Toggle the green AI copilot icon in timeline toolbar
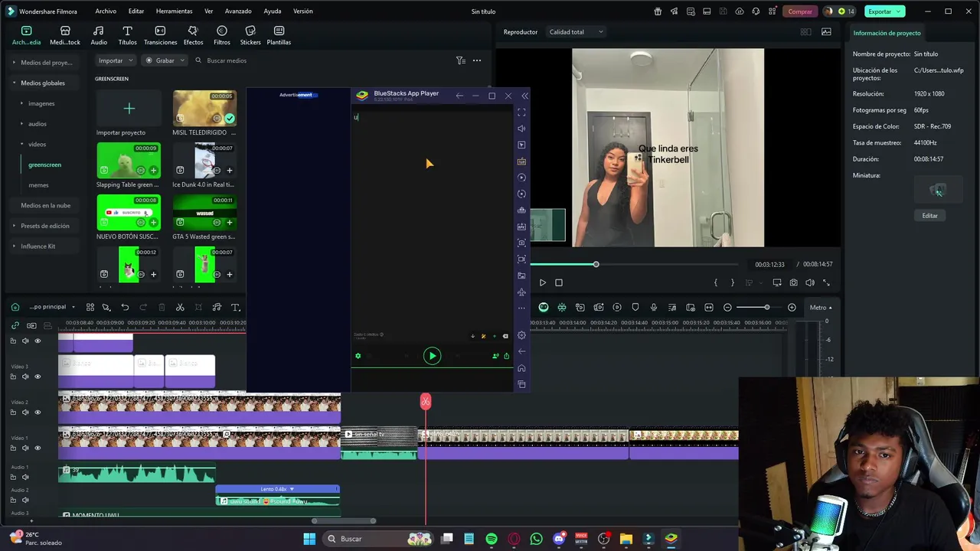Viewport: 980px width, 551px height. (544, 308)
